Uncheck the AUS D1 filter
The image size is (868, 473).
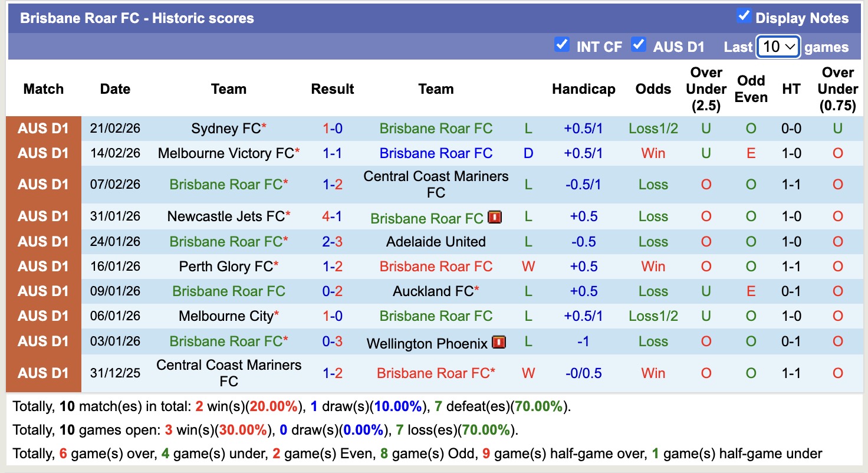pos(639,45)
